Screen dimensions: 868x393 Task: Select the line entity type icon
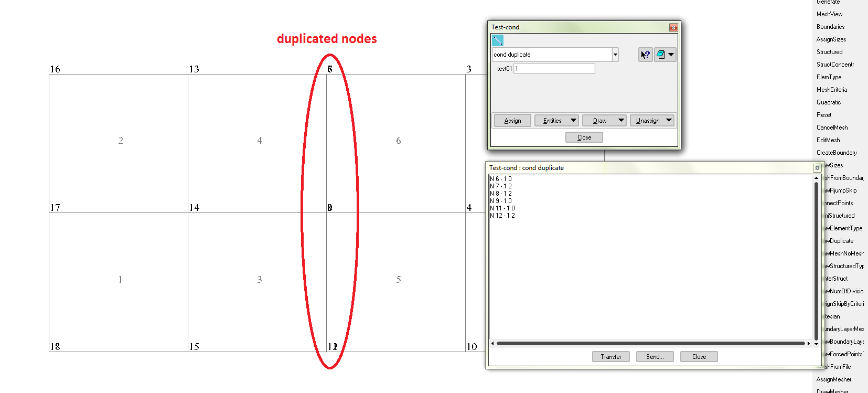pos(497,40)
